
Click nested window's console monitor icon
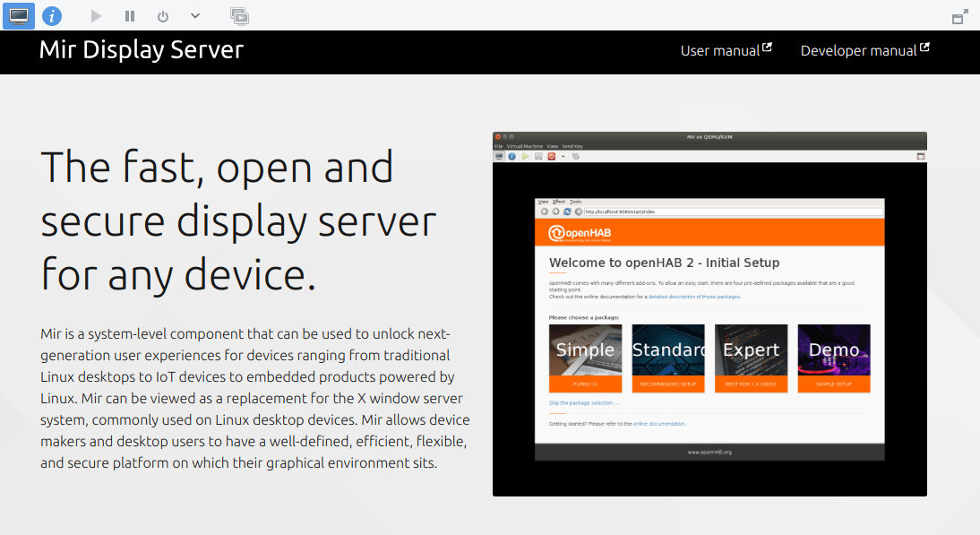click(x=499, y=156)
